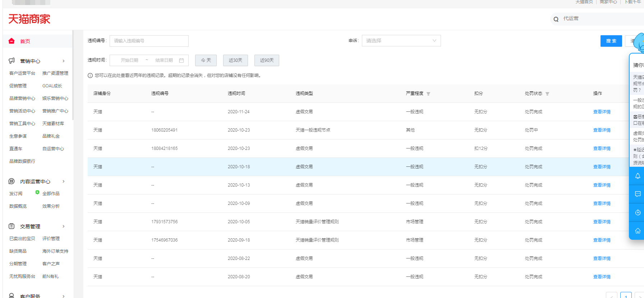Screen dimensions: 644x298
Task: Open 全部作品 under 内容运营中心
Action: pos(51,194)
